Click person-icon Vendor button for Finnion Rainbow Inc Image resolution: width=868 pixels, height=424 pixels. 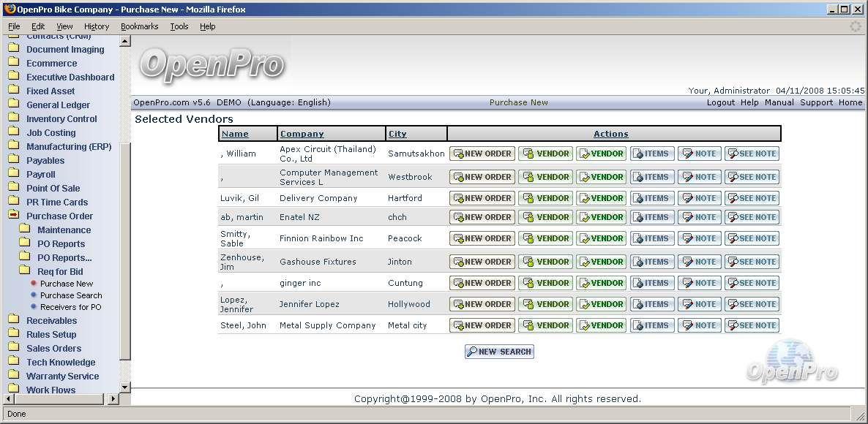pos(545,238)
